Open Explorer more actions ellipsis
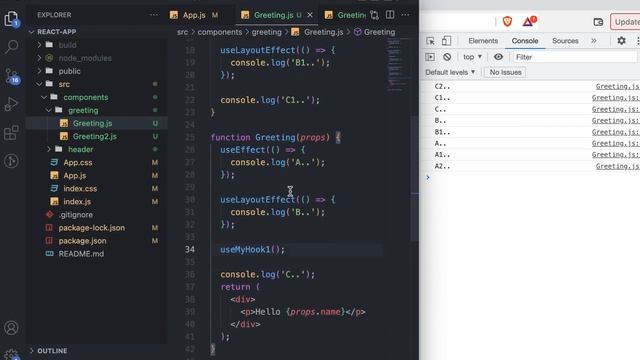Screen dimensions: 640x360 153,15
